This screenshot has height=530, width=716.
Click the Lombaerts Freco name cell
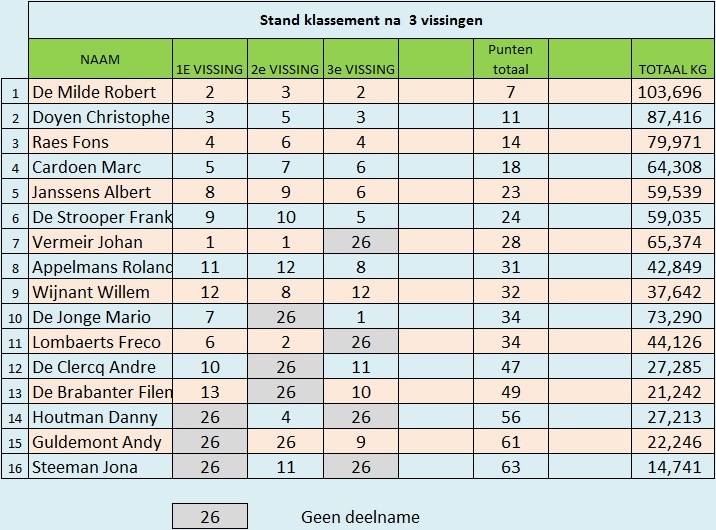(x=100, y=342)
